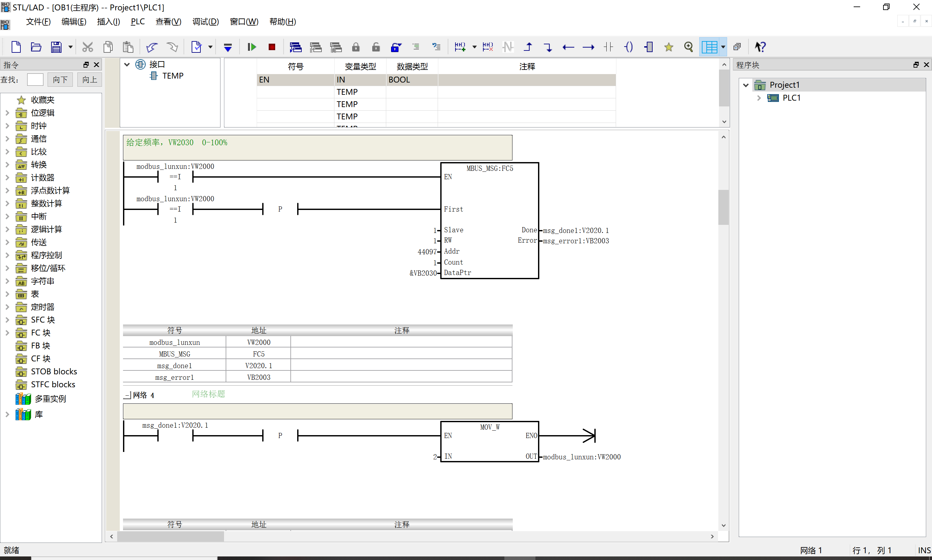Expand the 定时器 instruction folder

(x=7, y=307)
